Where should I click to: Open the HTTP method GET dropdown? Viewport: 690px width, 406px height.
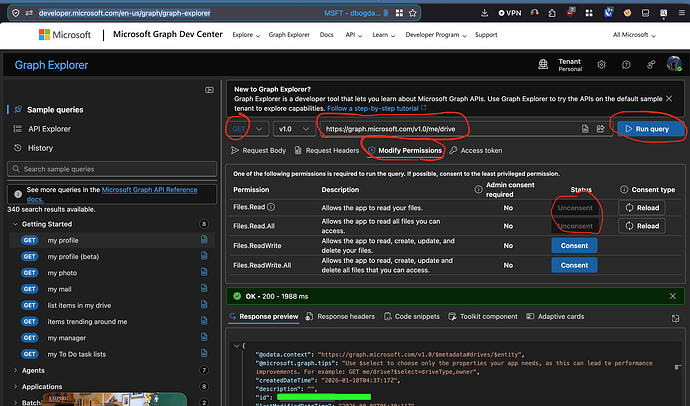247,129
